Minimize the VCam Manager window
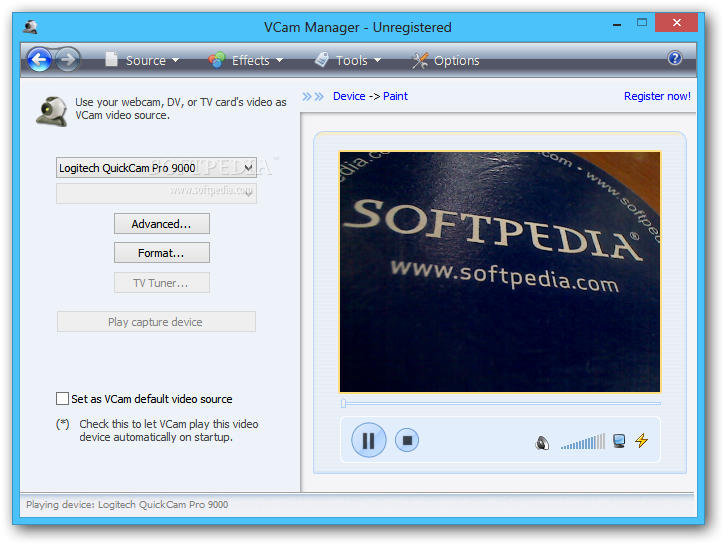 click(x=616, y=24)
